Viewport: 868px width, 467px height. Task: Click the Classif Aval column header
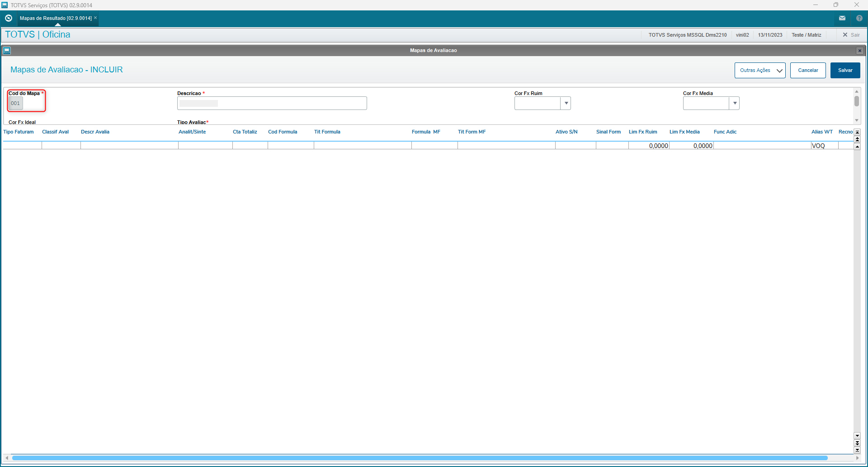point(55,132)
